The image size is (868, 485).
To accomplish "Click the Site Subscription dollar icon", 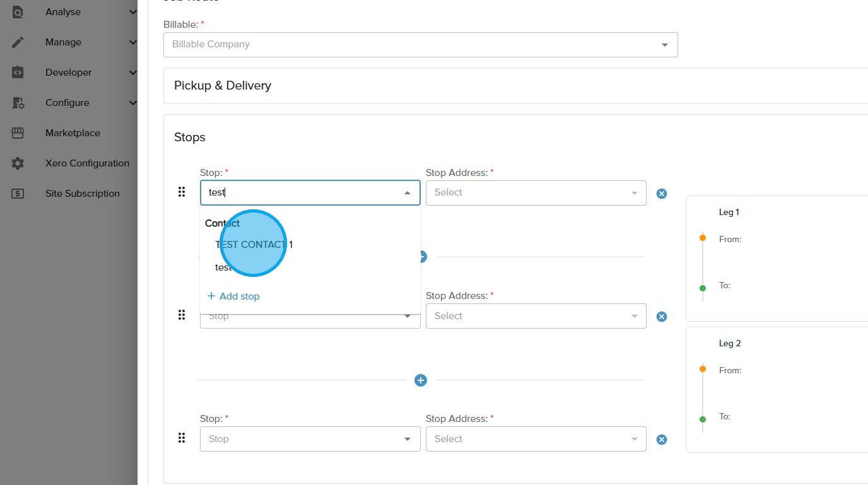I will pos(18,194).
